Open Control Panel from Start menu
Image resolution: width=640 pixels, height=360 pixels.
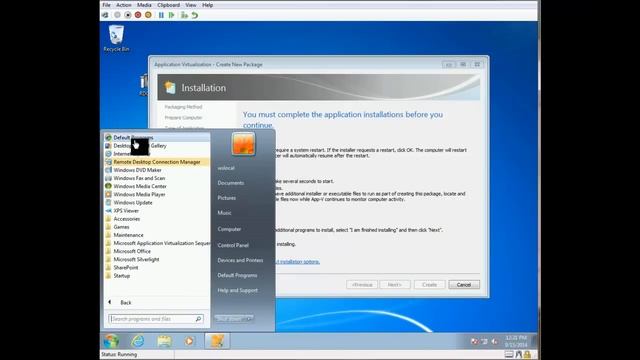(x=233, y=245)
